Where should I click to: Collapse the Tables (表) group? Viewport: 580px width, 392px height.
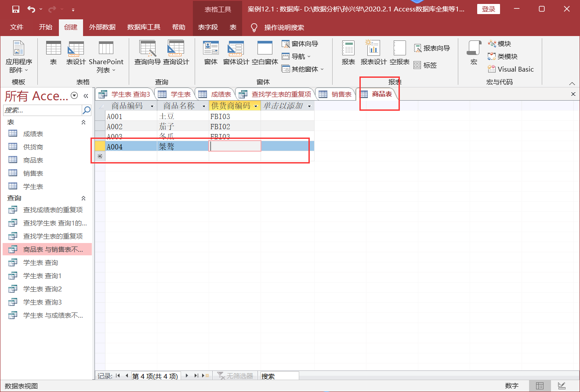click(83, 122)
